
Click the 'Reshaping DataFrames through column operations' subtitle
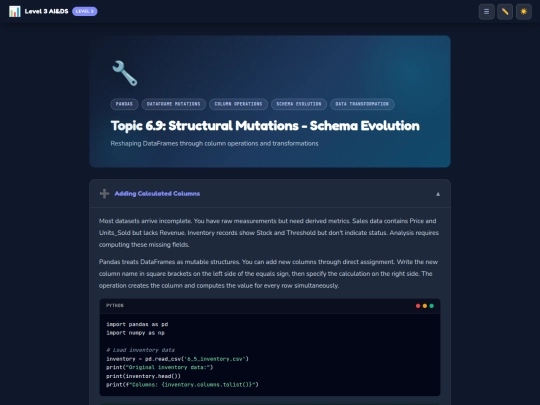(214, 143)
